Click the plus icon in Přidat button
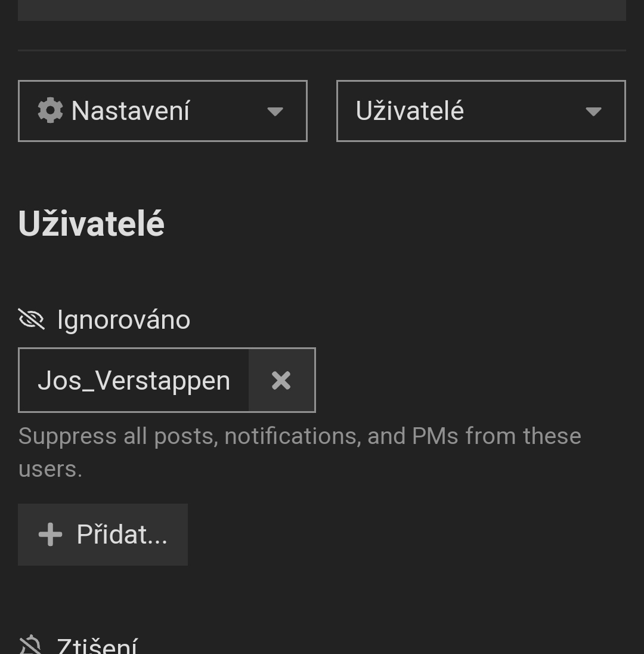This screenshot has width=644, height=654. 50,534
